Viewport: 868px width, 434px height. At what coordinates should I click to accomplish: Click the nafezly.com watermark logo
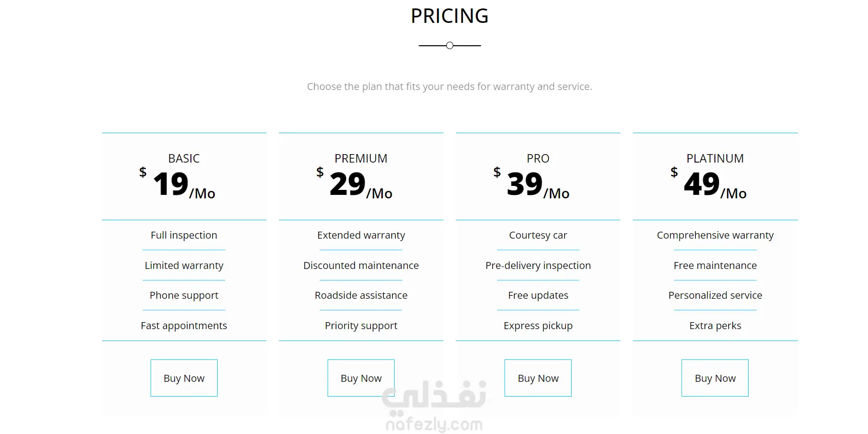click(434, 406)
